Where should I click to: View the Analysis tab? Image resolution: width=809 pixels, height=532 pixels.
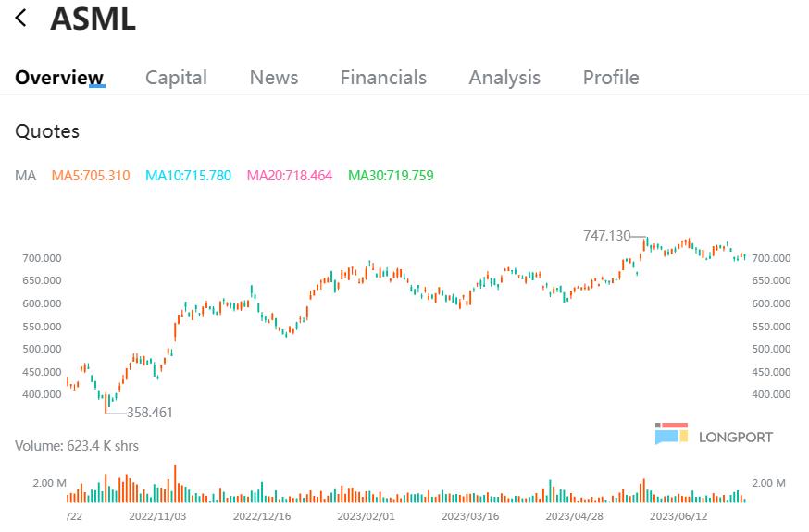(504, 78)
